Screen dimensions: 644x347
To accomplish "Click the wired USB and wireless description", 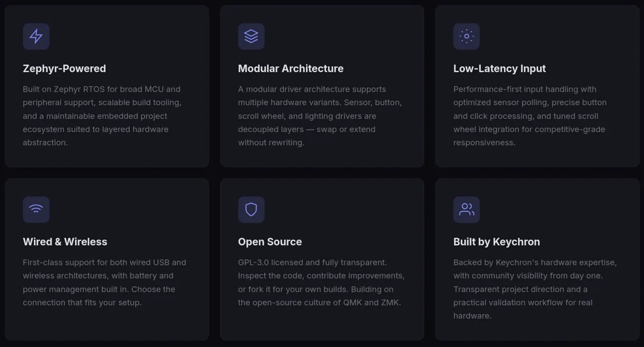I will point(105,283).
